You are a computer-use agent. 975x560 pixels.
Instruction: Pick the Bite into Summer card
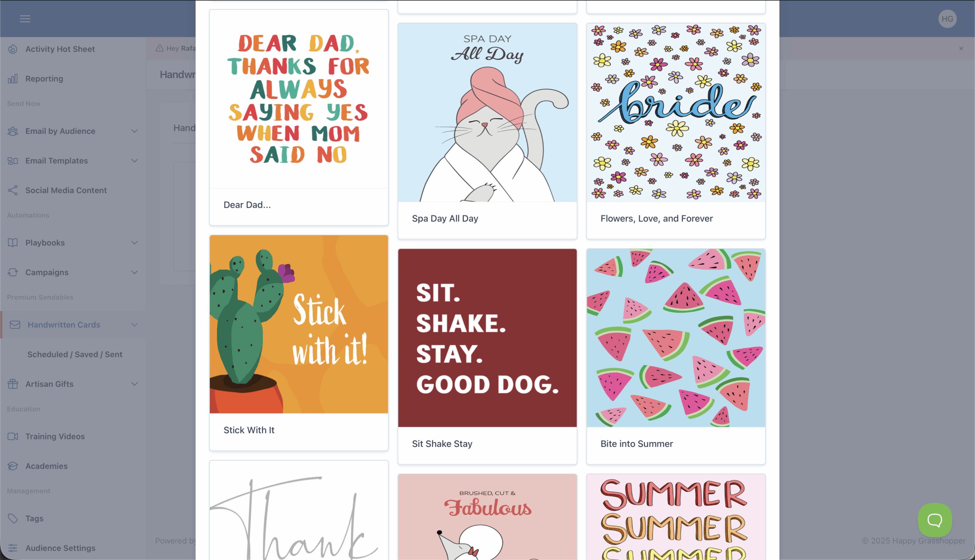click(676, 356)
